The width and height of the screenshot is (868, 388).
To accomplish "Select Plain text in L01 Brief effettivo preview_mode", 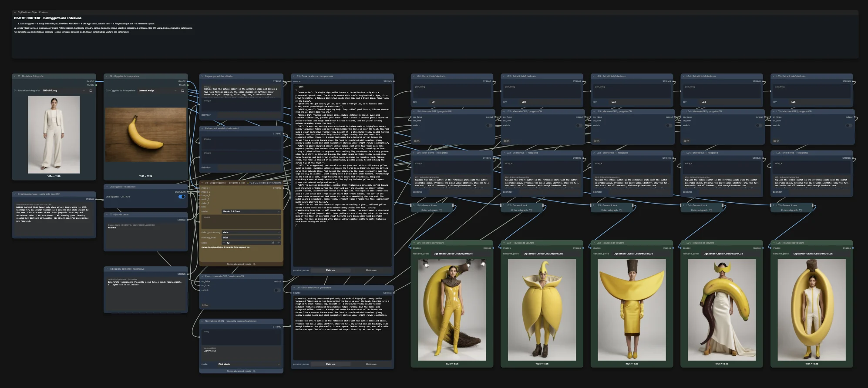I will (x=331, y=364).
